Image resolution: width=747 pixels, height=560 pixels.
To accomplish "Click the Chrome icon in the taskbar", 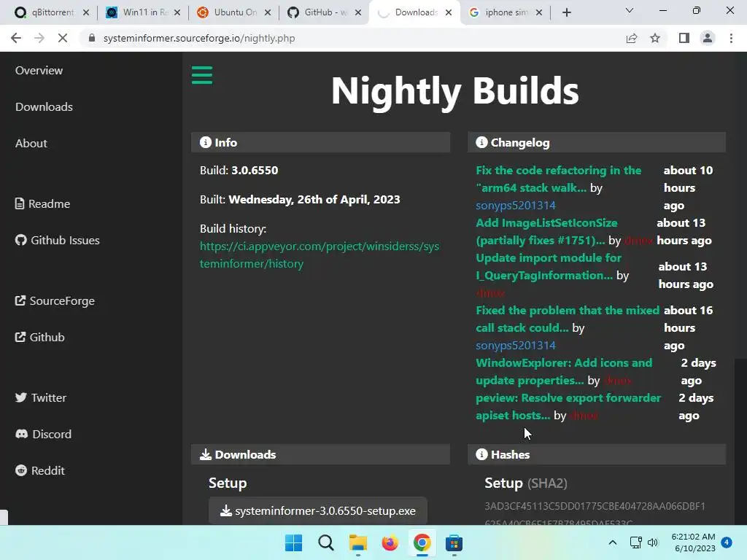I will (x=422, y=542).
